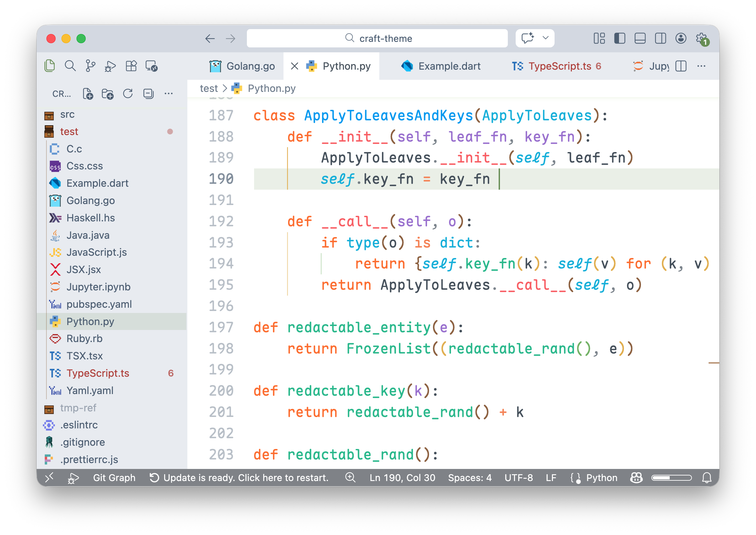Click the New Folder icon in explorer
This screenshot has width=756, height=535.
pos(108,94)
